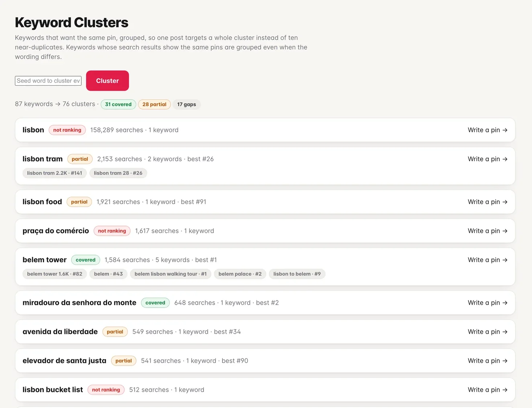Click the Keyword Clusters heading
The height and width of the screenshot is (408, 532).
(x=71, y=22)
